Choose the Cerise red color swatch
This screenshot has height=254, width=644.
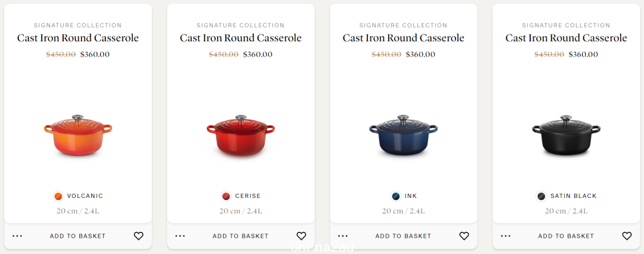(227, 196)
